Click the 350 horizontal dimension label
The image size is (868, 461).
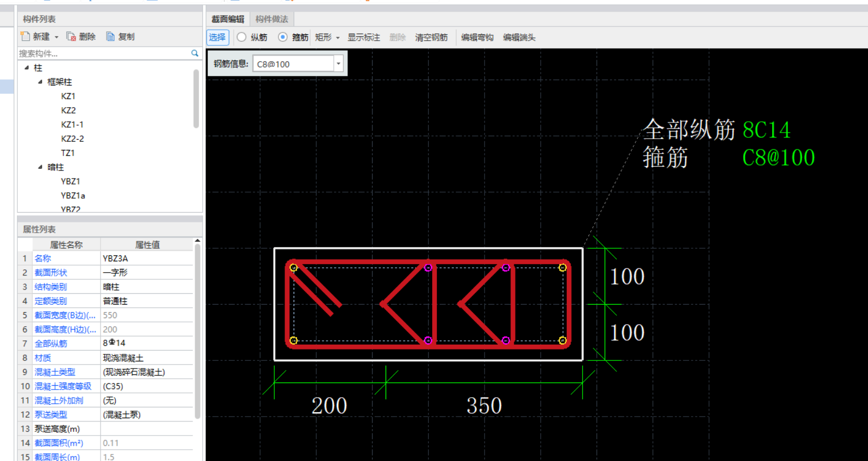coord(485,406)
